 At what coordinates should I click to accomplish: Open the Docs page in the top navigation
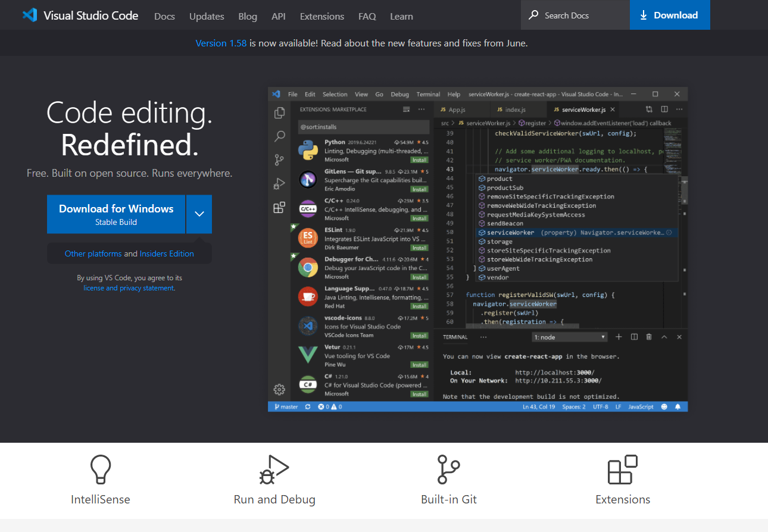pos(164,16)
